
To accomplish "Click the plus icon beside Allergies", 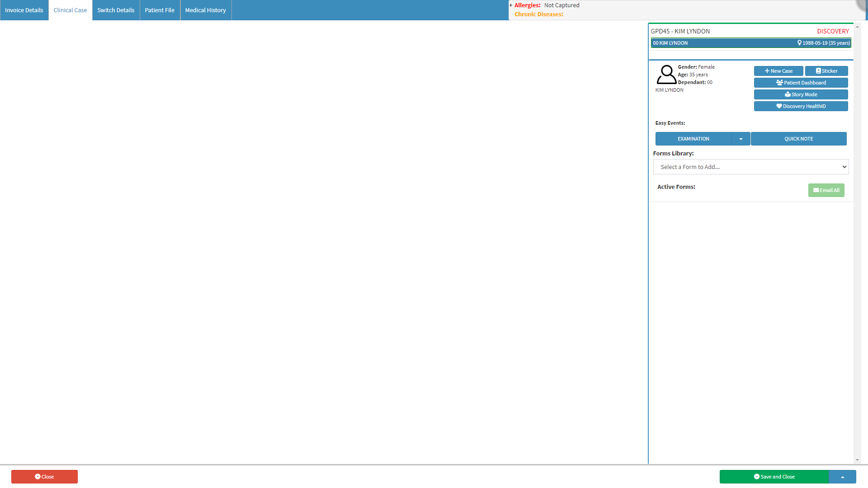I will pyautogui.click(x=511, y=5).
